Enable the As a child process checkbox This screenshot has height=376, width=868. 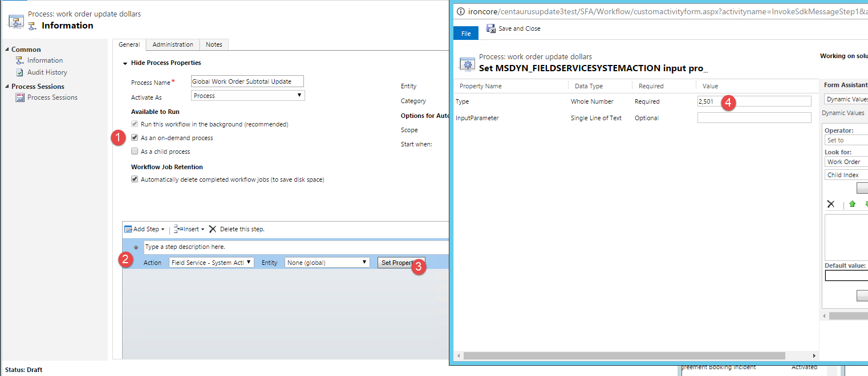[x=135, y=151]
